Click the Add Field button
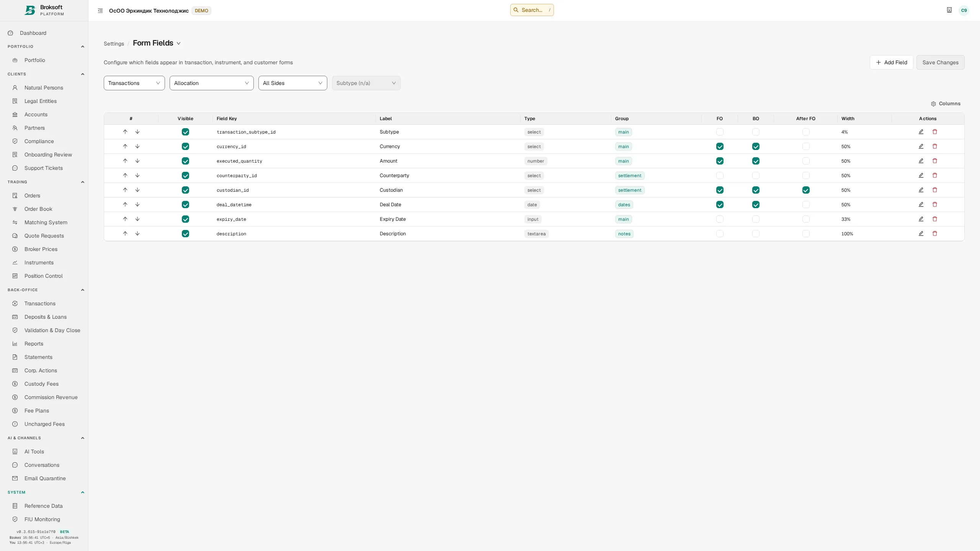The image size is (980, 551). click(891, 62)
